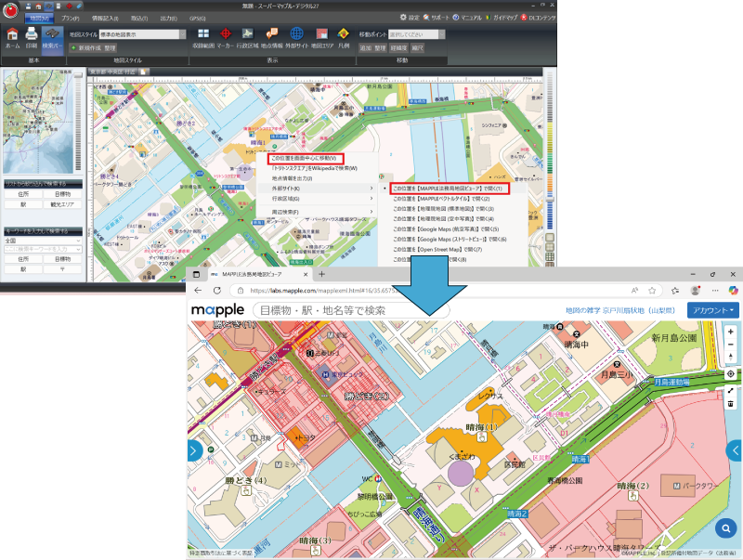Select 地点情報を出力 menu item
Screen dimensions: 743x560
point(292,178)
